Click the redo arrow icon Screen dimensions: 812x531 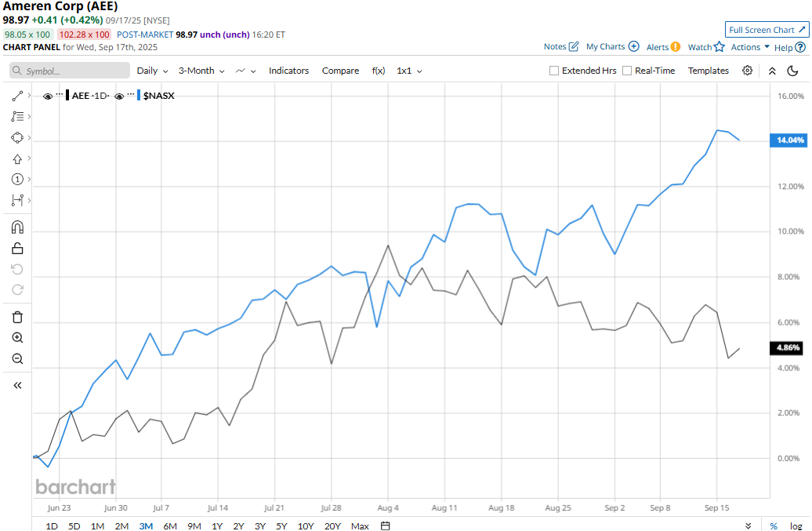tap(17, 290)
